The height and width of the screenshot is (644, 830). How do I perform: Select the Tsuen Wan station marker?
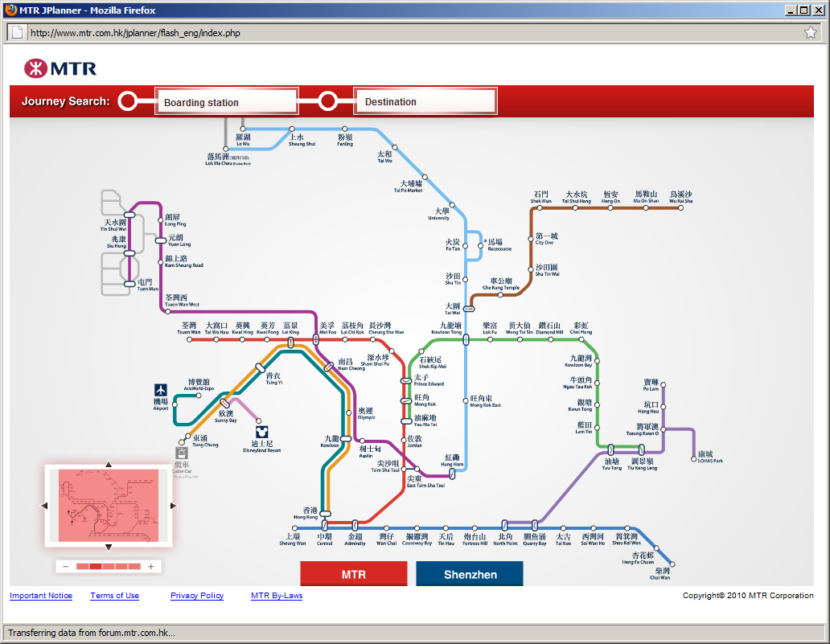coord(190,339)
